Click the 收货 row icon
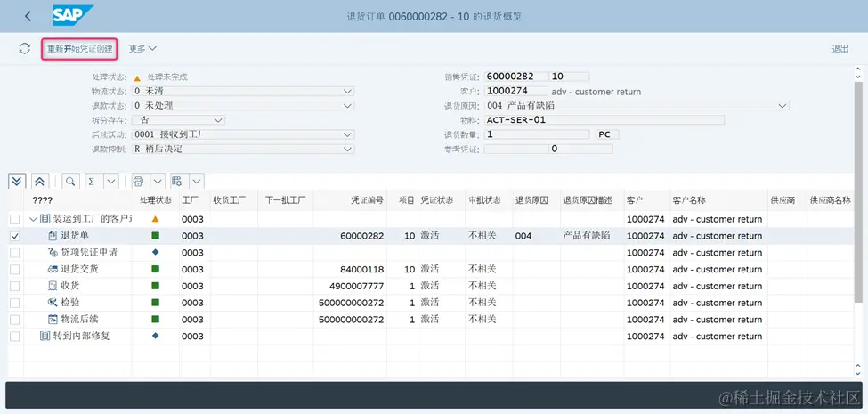 (x=53, y=286)
